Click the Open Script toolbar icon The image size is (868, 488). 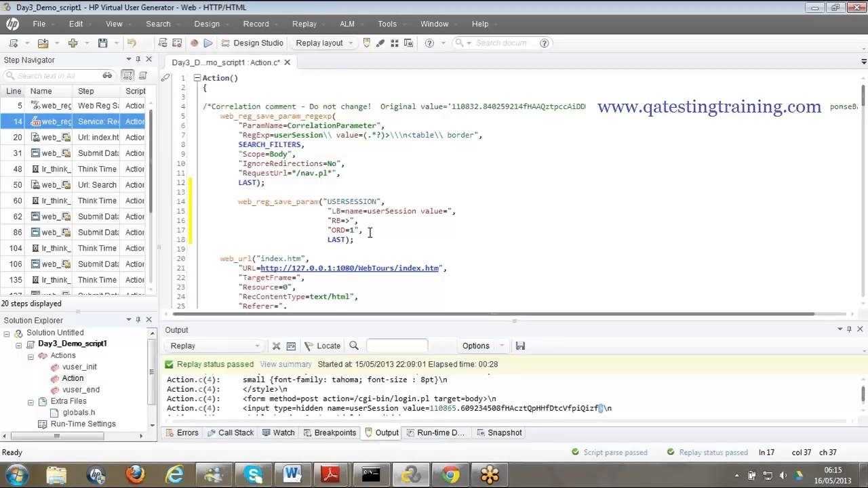[43, 43]
